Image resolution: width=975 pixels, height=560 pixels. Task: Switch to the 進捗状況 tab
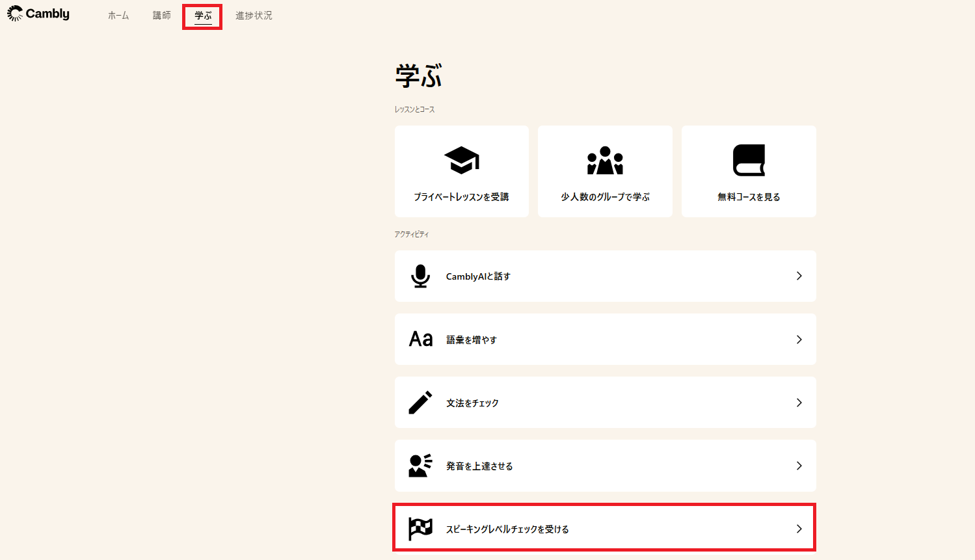[254, 16]
